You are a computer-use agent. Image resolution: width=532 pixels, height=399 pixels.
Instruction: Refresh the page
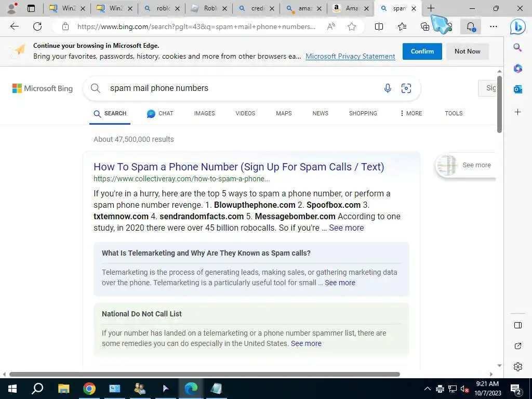37,26
